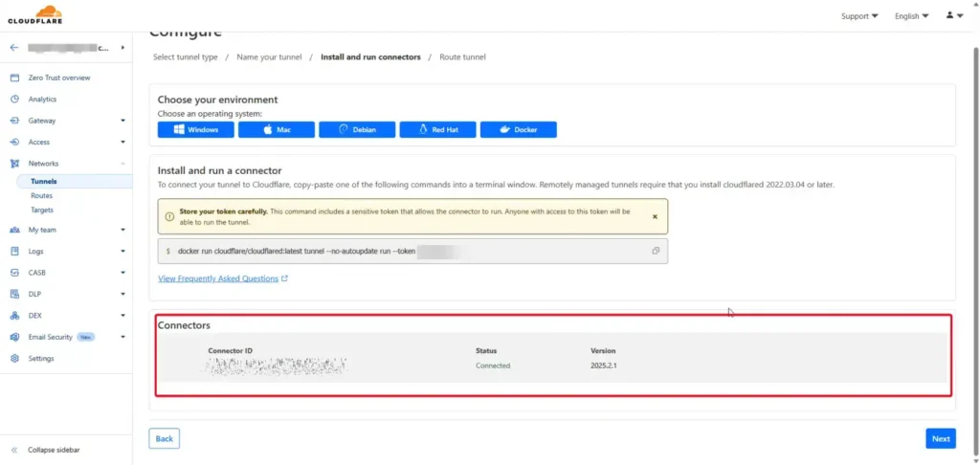The height and width of the screenshot is (465, 980).
Task: Open Settings page
Action: pyautogui.click(x=41, y=358)
